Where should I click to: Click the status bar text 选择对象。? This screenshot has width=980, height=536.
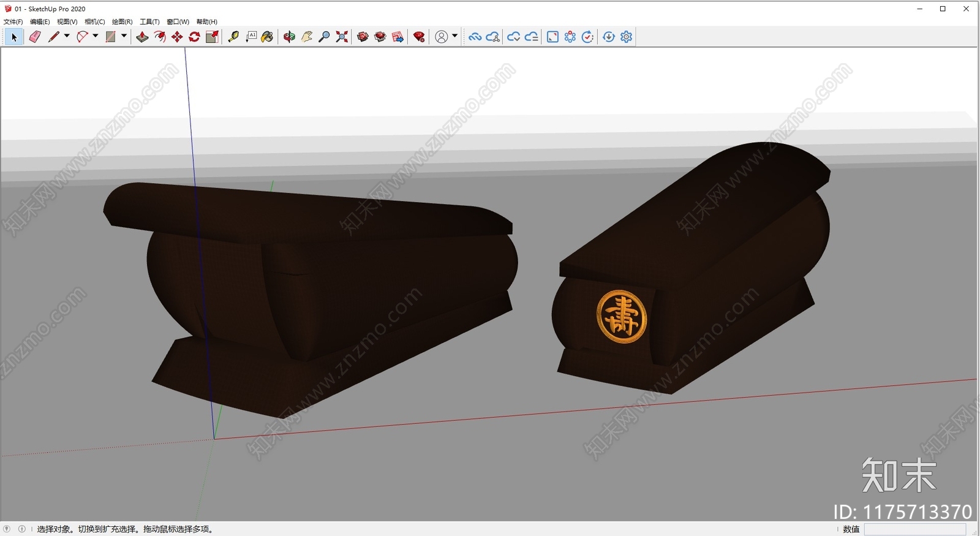point(56,529)
